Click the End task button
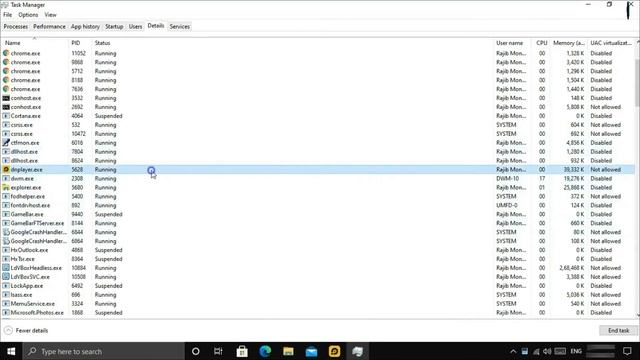The width and height of the screenshot is (640, 360). tap(618, 330)
